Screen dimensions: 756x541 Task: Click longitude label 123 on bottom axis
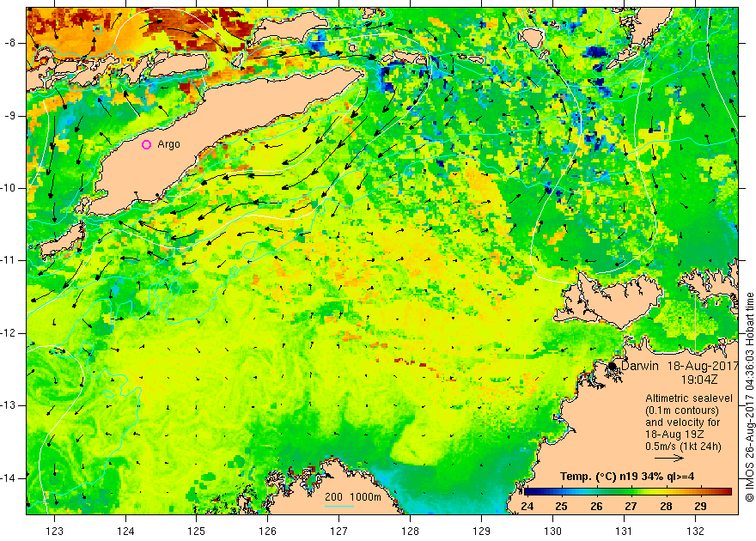(x=54, y=531)
